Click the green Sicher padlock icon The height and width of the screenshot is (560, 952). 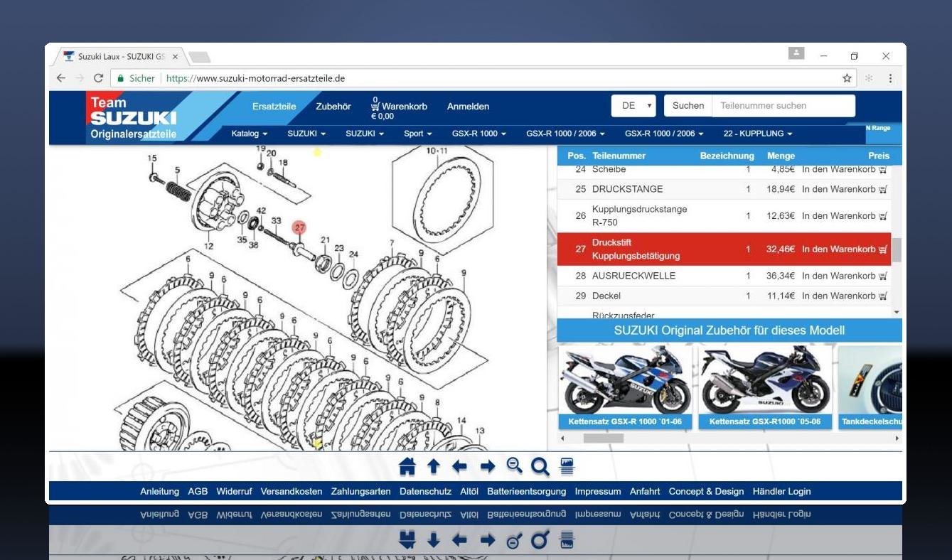(x=120, y=78)
